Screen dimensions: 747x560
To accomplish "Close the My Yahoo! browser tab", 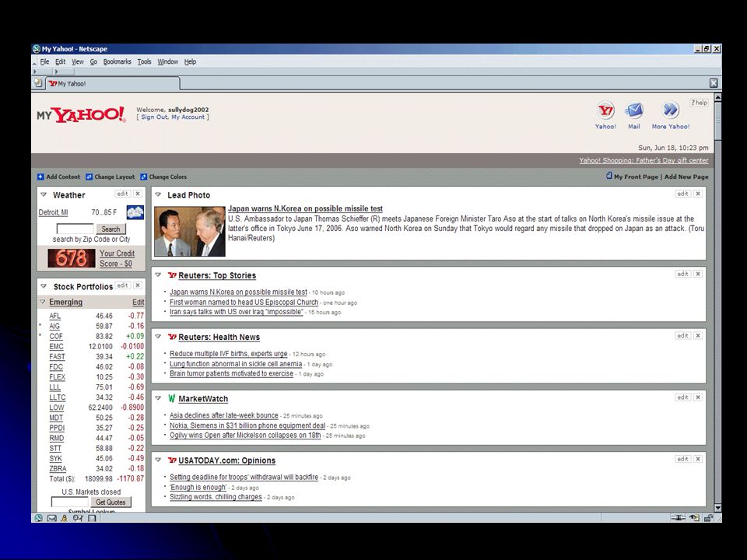I will (714, 83).
